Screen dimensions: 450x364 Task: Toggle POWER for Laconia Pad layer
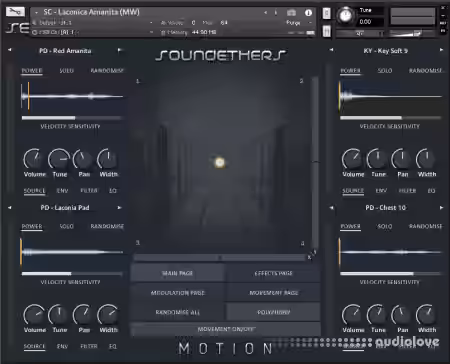32,226
